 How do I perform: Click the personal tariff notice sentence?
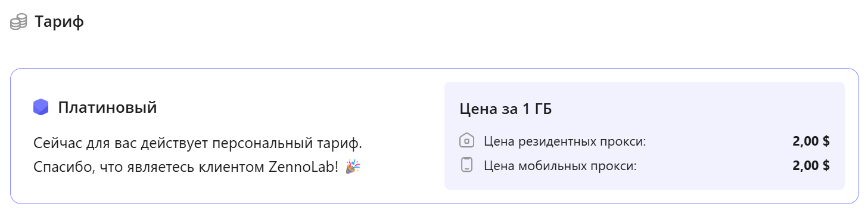pyautogui.click(x=206, y=144)
